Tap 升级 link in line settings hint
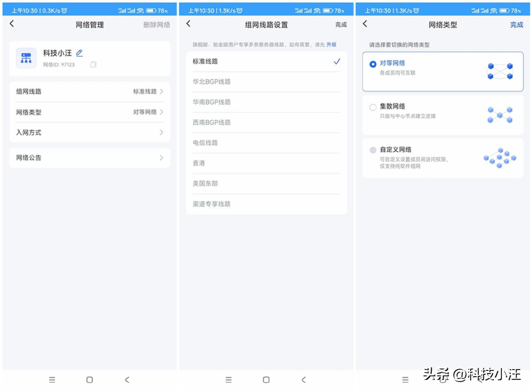Image resolution: width=532 pixels, height=392 pixels. tap(331, 45)
